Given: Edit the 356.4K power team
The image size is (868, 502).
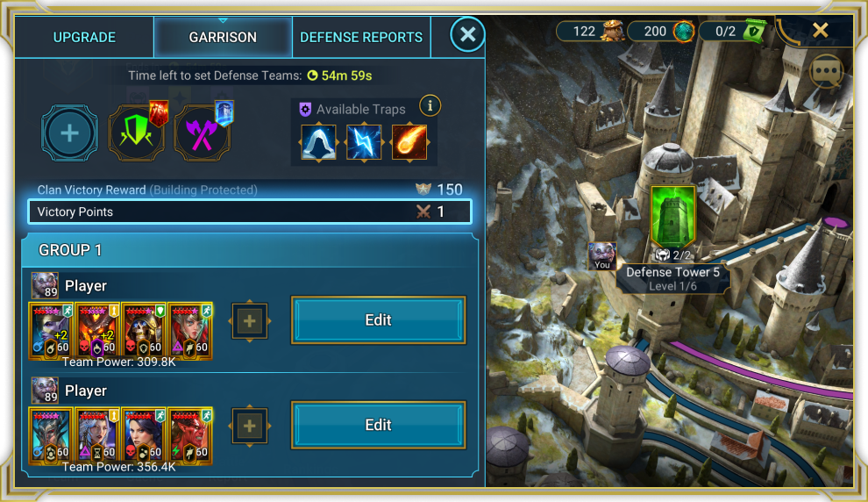Looking at the screenshot, I should pyautogui.click(x=378, y=425).
